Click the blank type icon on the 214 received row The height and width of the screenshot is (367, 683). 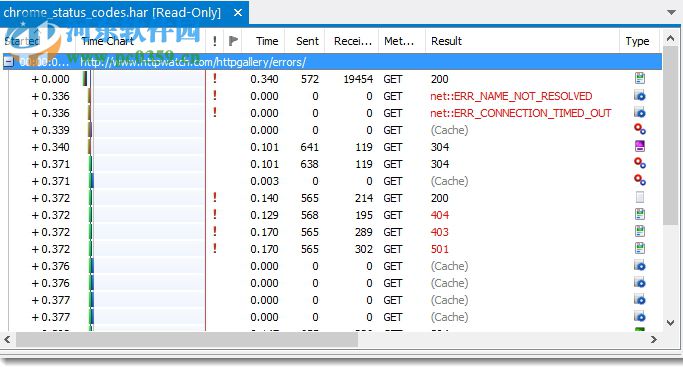(x=639, y=197)
